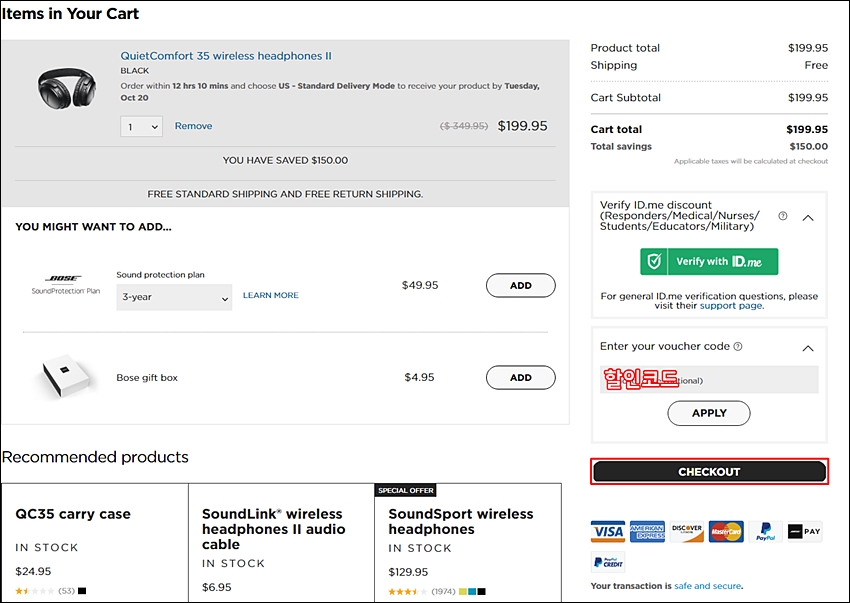Click the Bose SoundProtection Plan logo

click(66, 285)
